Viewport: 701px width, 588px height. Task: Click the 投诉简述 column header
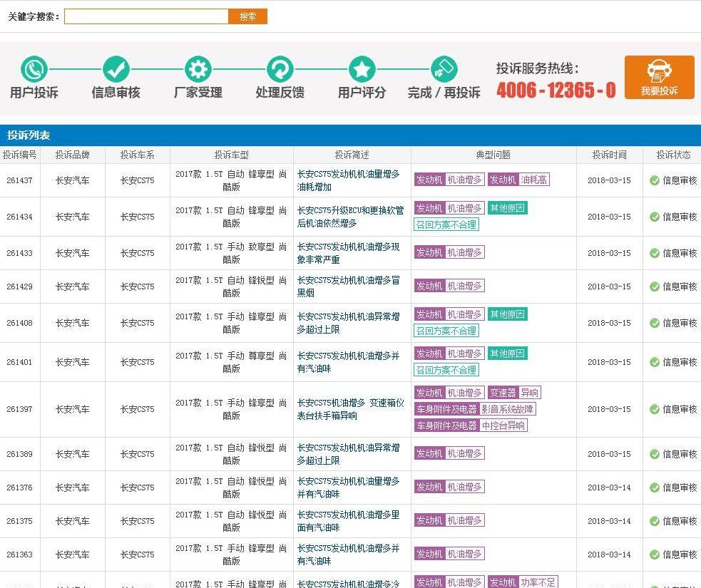point(352,155)
